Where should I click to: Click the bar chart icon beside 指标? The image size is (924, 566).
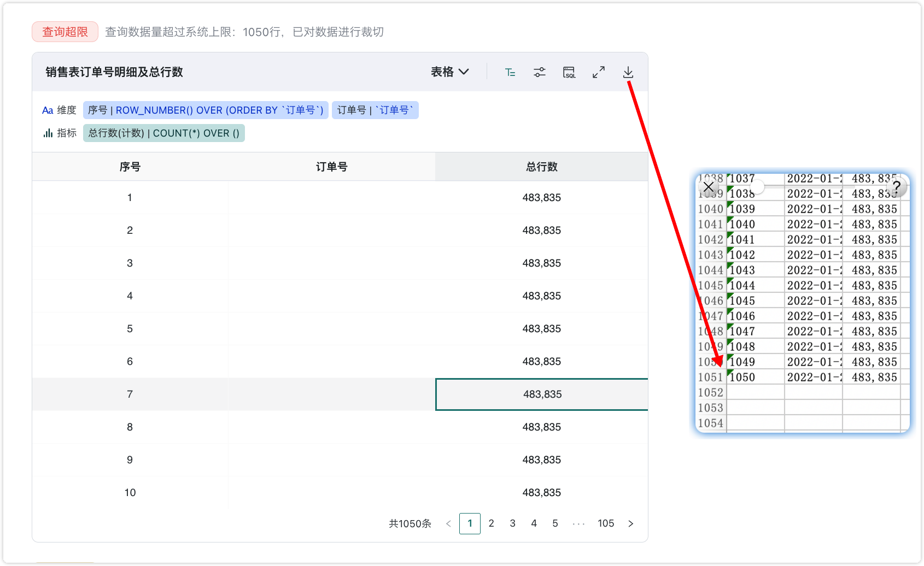point(48,132)
